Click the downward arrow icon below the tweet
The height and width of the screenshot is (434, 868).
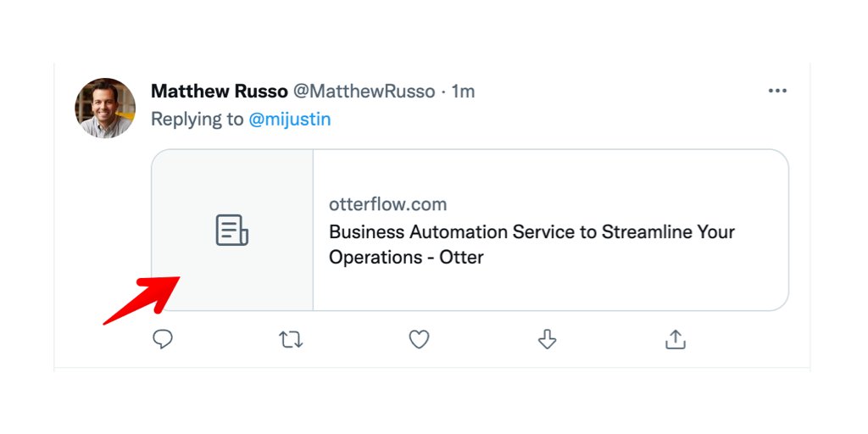pos(547,340)
